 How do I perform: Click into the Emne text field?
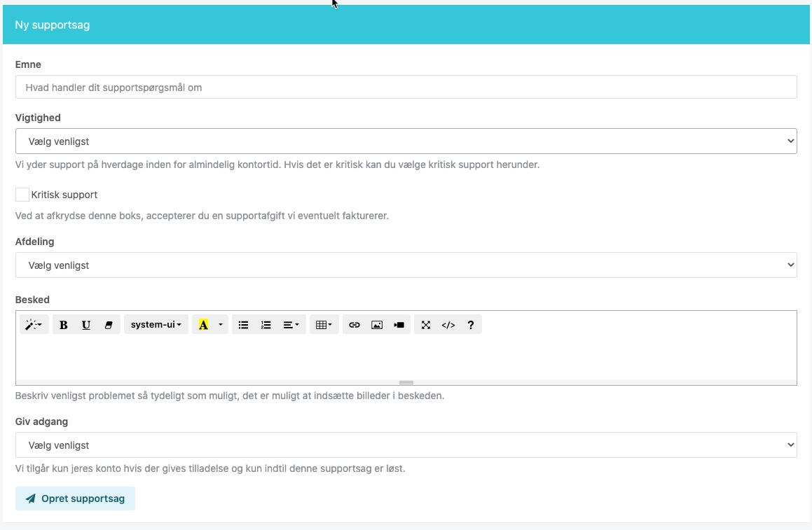point(406,88)
